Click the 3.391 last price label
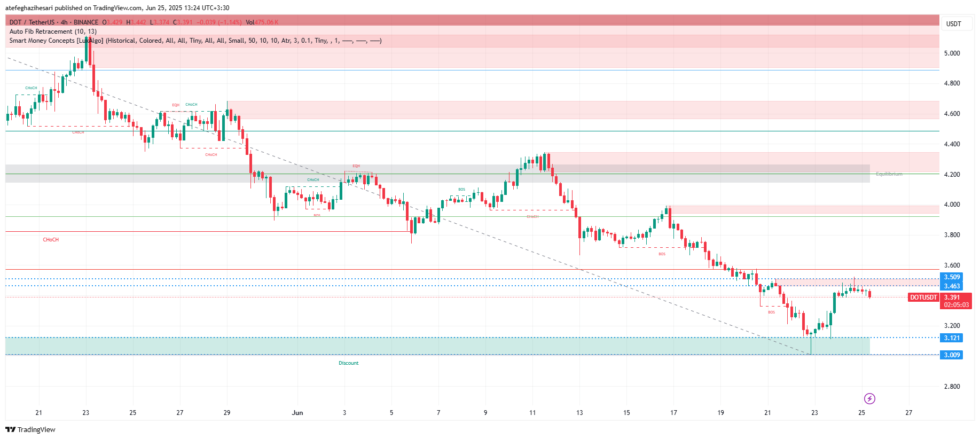Image resolution: width=980 pixels, height=439 pixels. (952, 297)
